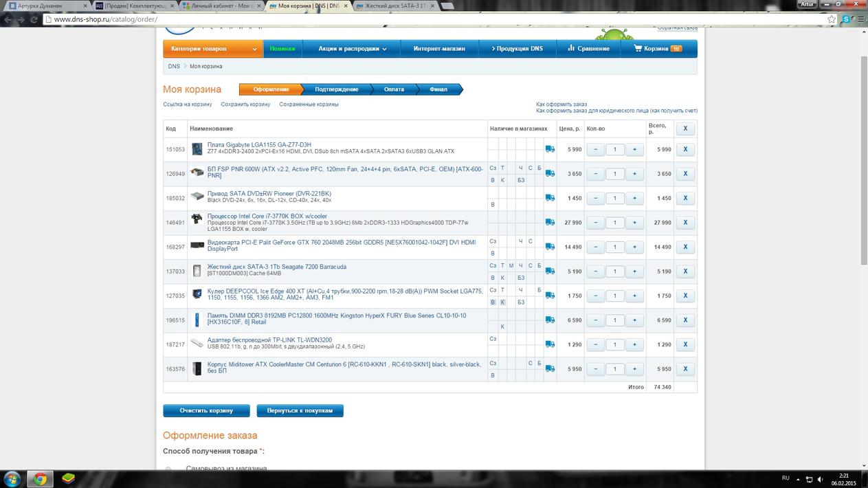Click the truck icon for Kingston HyperX FURY memory
This screenshot has width=868, height=488.
click(550, 320)
